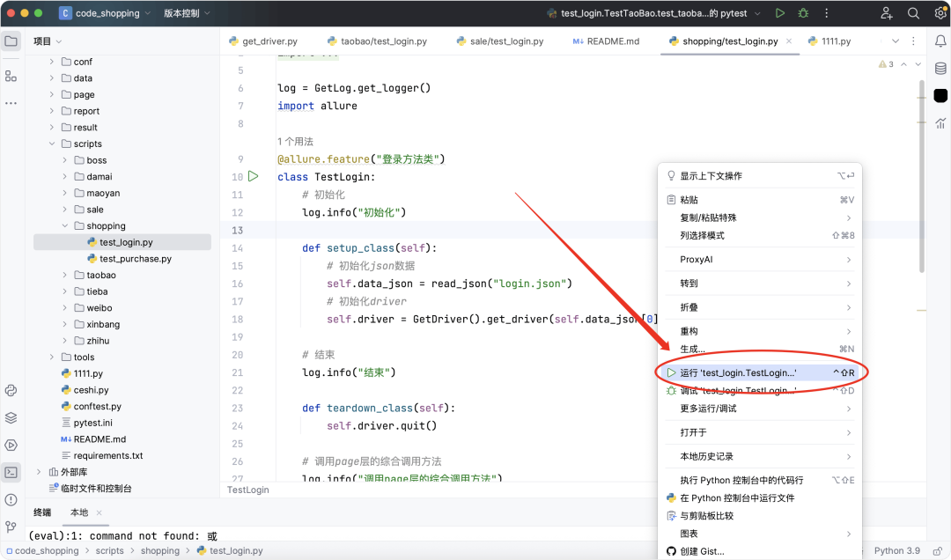The width and height of the screenshot is (951, 560).
Task: Expand the external libraries node
Action: click(x=38, y=471)
